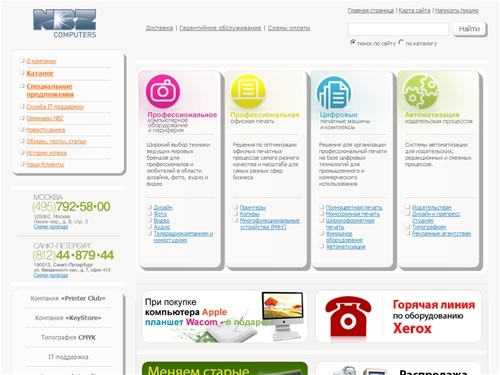Open 'Рекламным агентствам' link

(442, 234)
